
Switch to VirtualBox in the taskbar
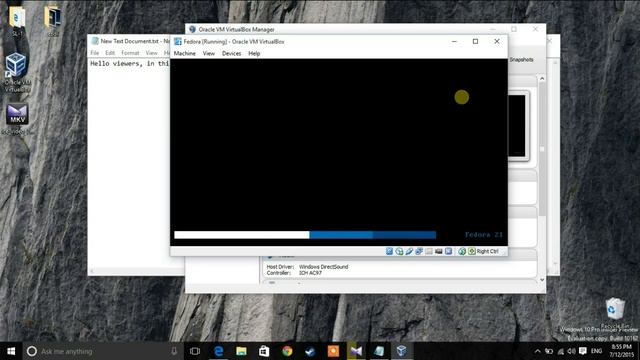[x=402, y=351]
